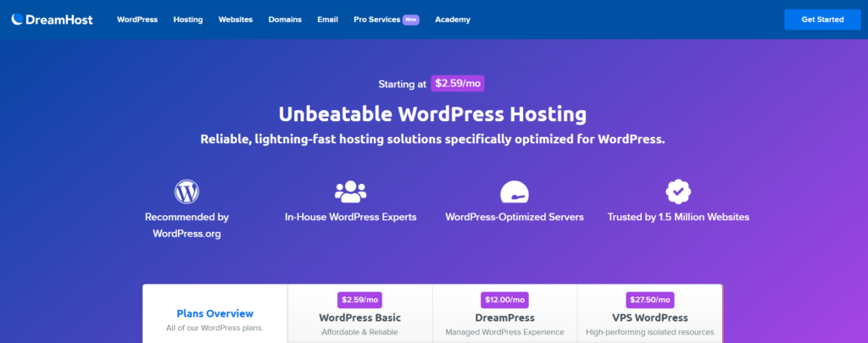This screenshot has width=868, height=343.
Task: Open the Websites navigation menu
Action: pyautogui.click(x=236, y=19)
